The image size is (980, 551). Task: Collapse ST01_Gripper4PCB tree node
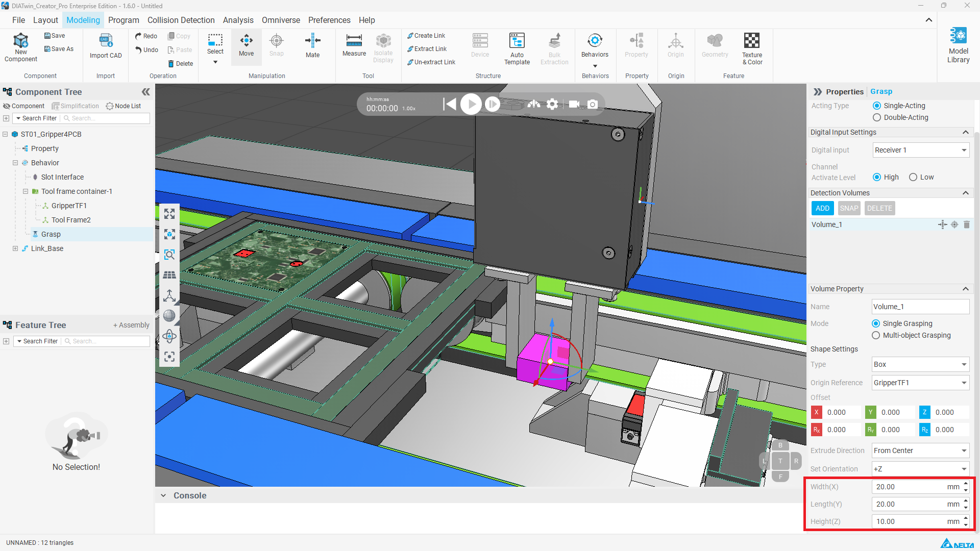click(5, 134)
